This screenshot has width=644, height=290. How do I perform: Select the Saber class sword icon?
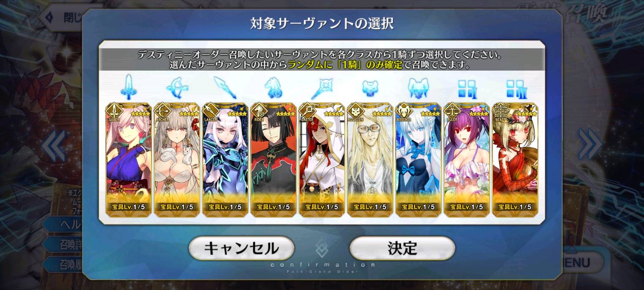(x=128, y=87)
